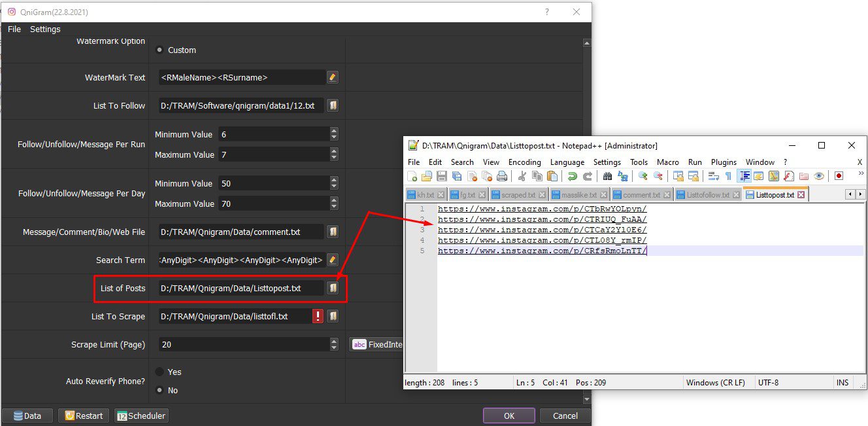Select No for Auto Reverify Phone
This screenshot has height=426, width=868.
(x=159, y=390)
